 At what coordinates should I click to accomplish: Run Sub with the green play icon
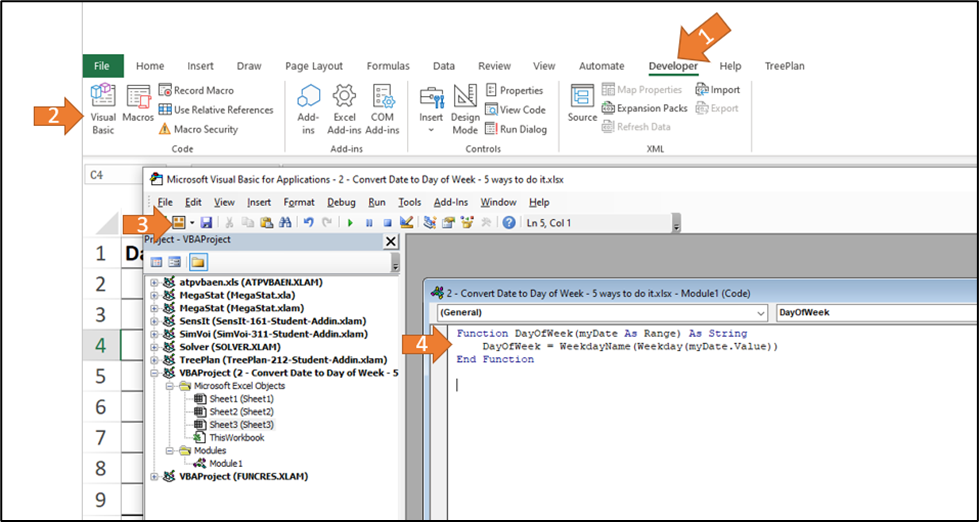(x=350, y=222)
